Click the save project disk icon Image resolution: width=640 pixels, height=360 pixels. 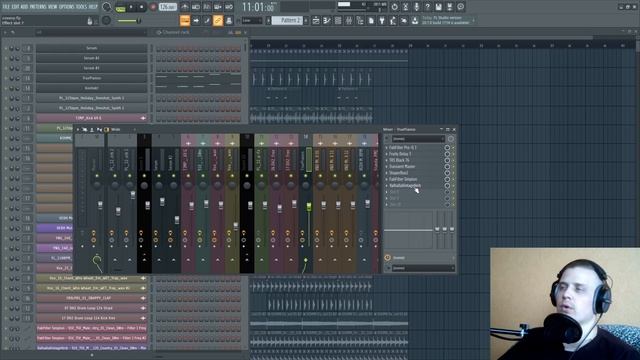coord(438,7)
